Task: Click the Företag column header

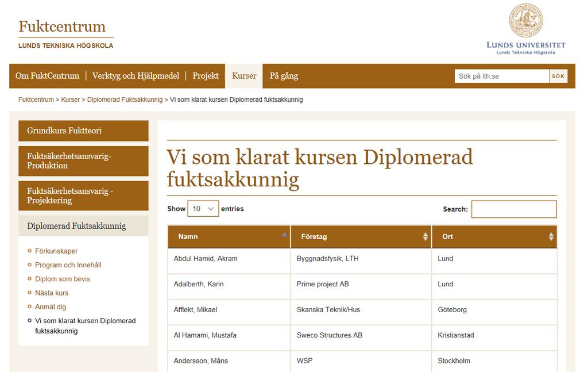Action: (361, 236)
